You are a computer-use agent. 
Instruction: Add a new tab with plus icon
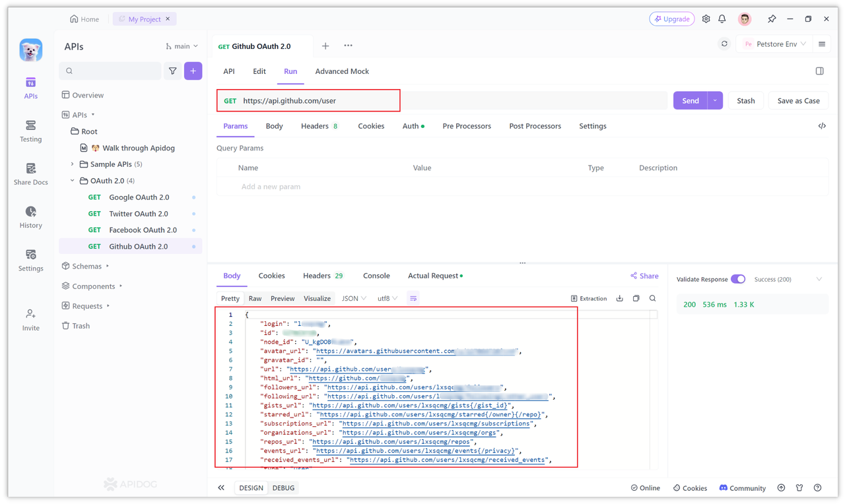[325, 46]
